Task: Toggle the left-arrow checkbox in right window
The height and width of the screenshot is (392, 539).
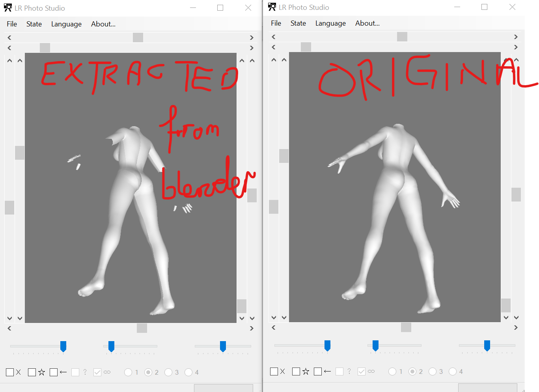Action: pyautogui.click(x=318, y=371)
